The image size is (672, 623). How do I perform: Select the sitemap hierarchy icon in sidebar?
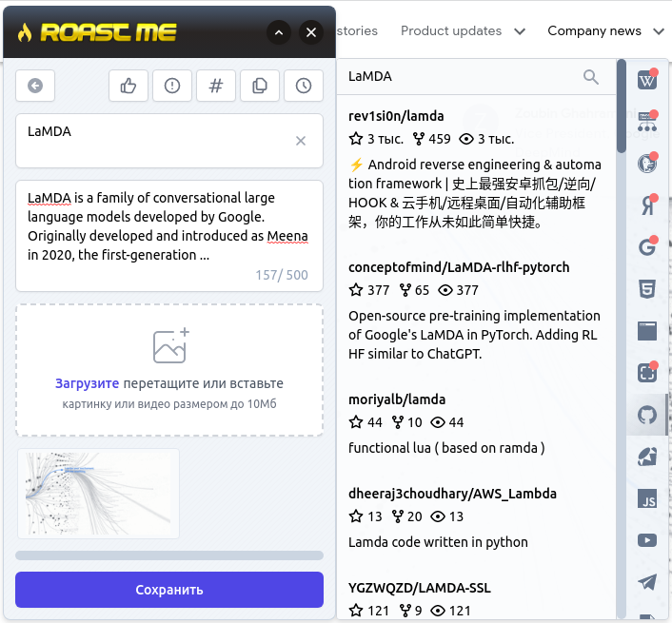pos(647,122)
